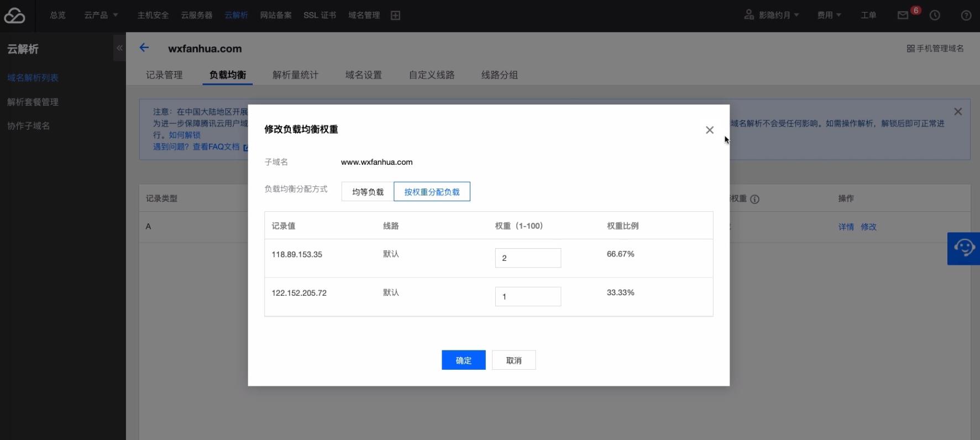The image size is (980, 440).
Task: Click the 权重（1-100）column header
Action: tap(519, 226)
